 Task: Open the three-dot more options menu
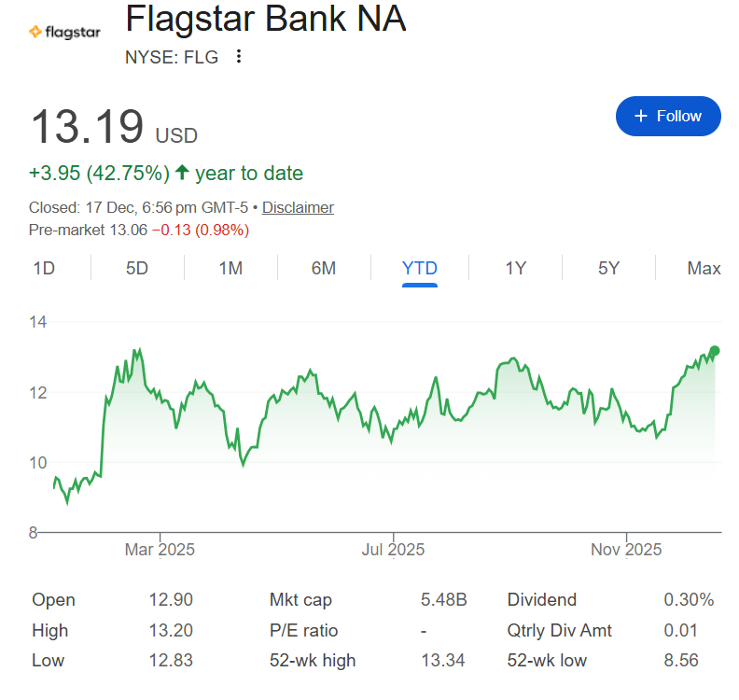click(239, 57)
